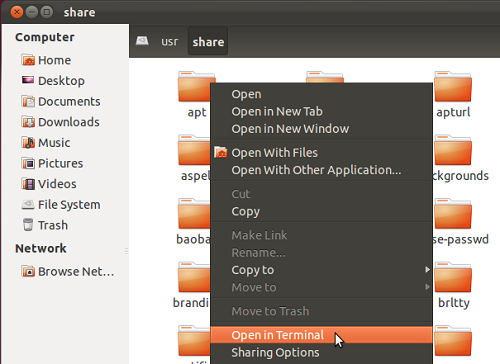Click the share path bar button
The width and height of the screenshot is (500, 364).
pos(208,42)
